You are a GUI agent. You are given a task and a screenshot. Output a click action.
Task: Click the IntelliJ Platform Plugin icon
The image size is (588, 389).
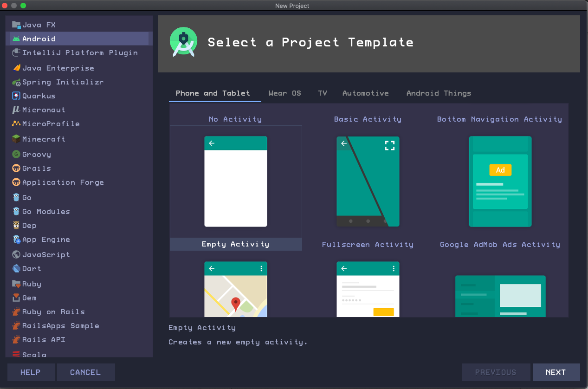click(16, 53)
